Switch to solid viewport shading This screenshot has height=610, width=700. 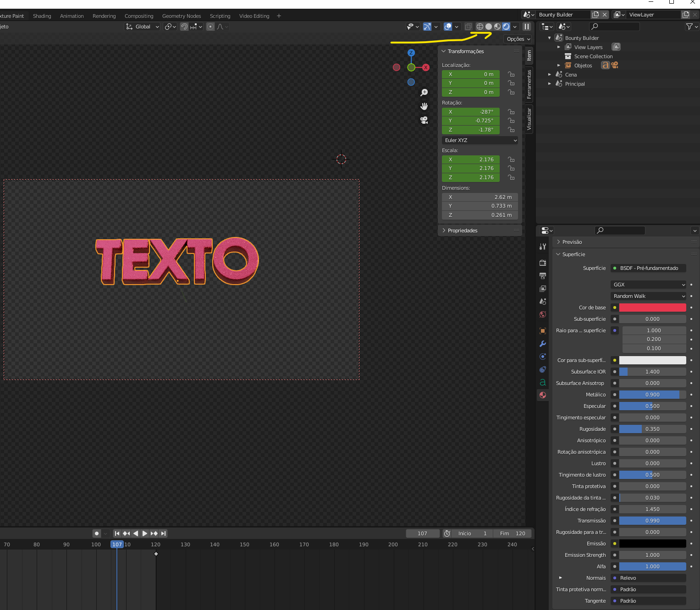click(x=489, y=27)
